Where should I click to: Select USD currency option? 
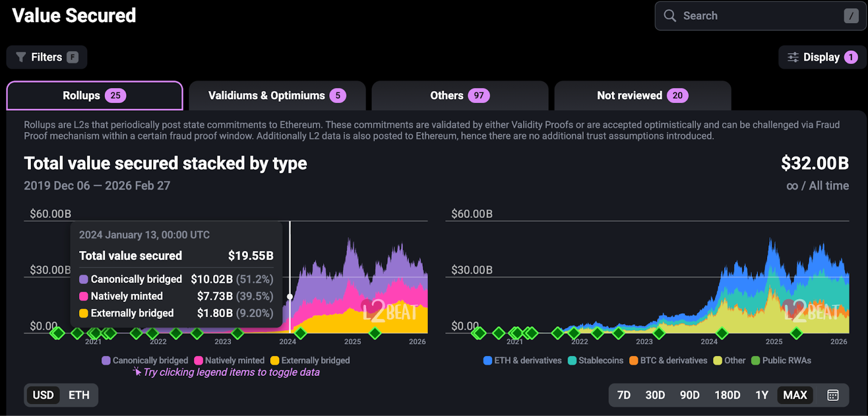point(43,395)
